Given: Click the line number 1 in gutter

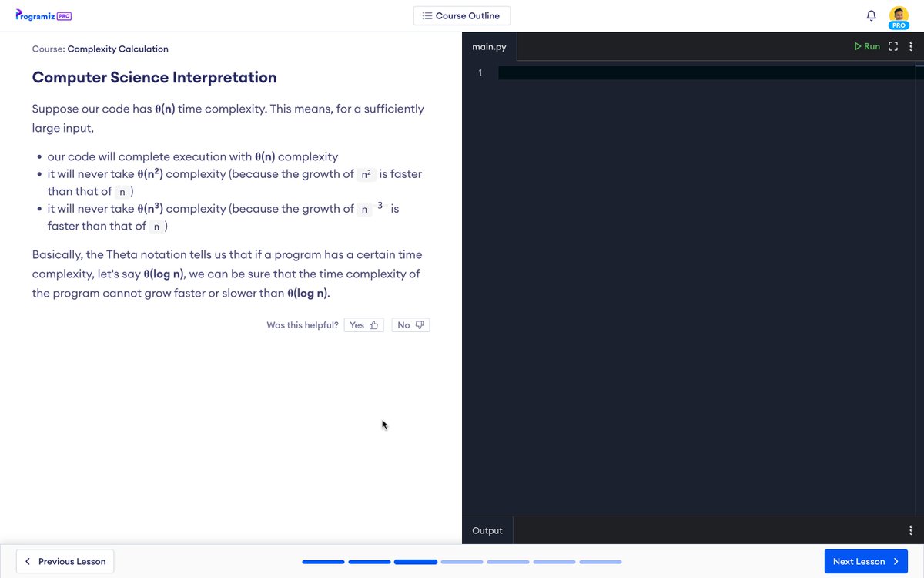Looking at the screenshot, I should click(480, 72).
